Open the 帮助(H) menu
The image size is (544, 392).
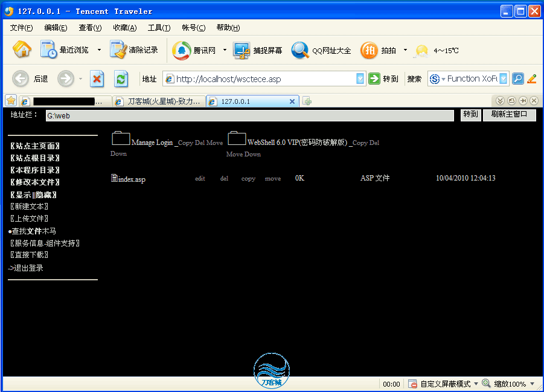point(228,28)
